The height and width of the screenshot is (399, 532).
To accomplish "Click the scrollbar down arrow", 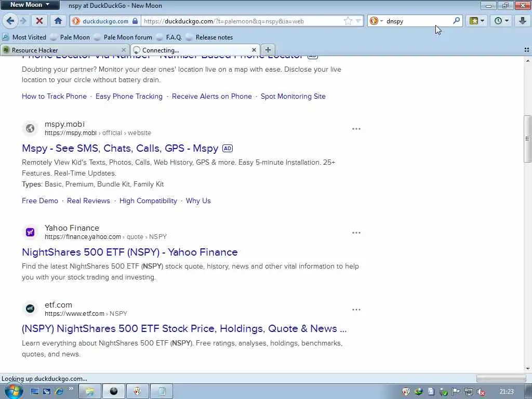I will coord(527,368).
